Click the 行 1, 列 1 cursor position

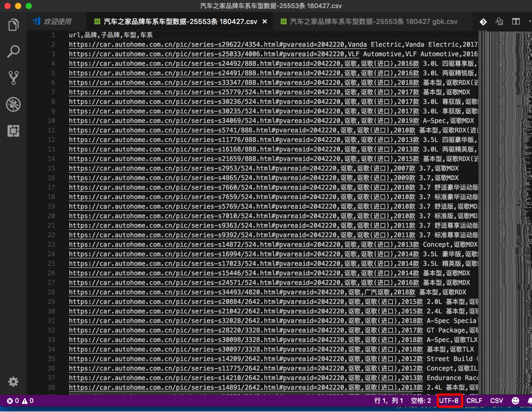pyautogui.click(x=388, y=401)
